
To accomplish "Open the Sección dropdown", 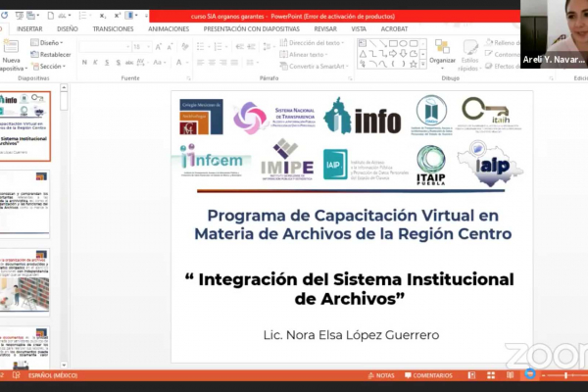I will [49, 67].
